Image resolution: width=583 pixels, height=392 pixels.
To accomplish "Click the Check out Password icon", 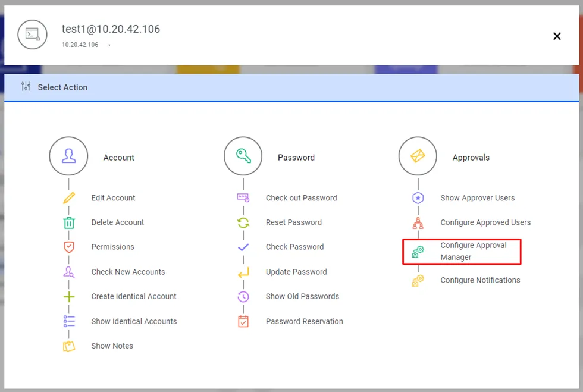I will click(x=243, y=198).
